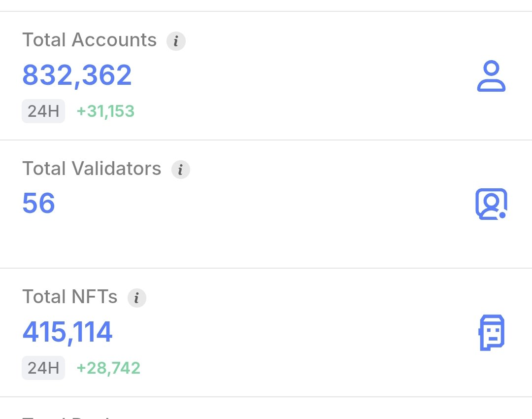The image size is (532, 419).
Task: Click the Total Validators label
Action: pos(92,168)
